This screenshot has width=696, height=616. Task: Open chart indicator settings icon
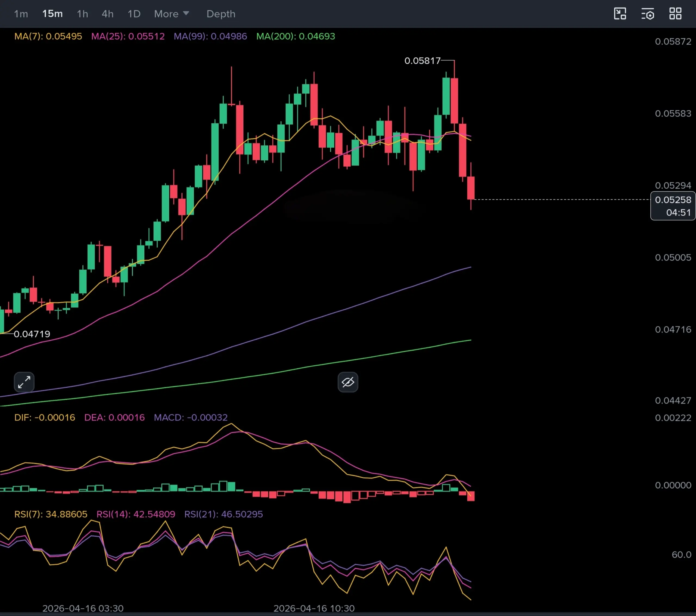coord(647,14)
